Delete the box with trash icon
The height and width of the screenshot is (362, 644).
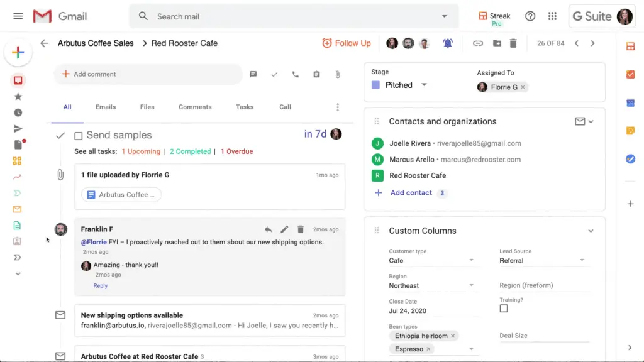click(513, 43)
